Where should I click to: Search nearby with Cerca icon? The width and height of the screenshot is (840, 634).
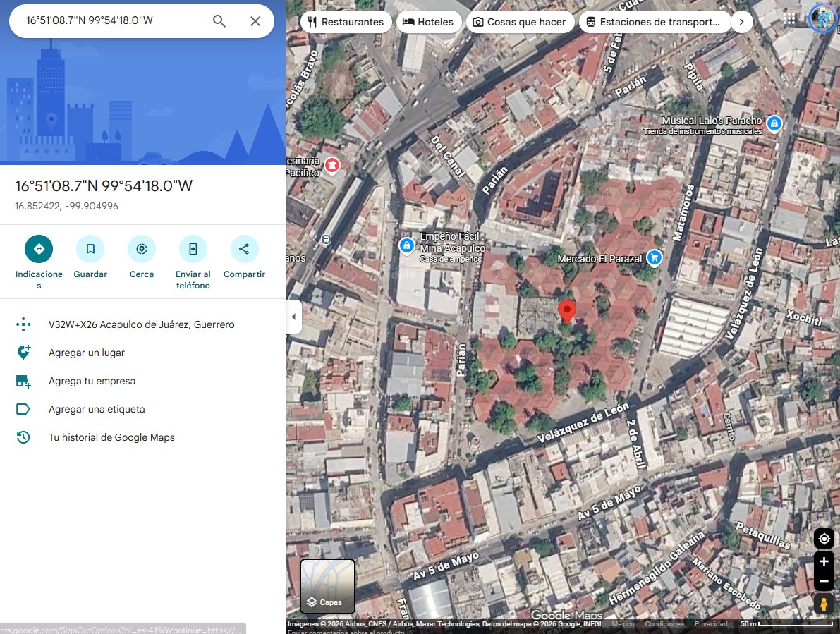[142, 249]
